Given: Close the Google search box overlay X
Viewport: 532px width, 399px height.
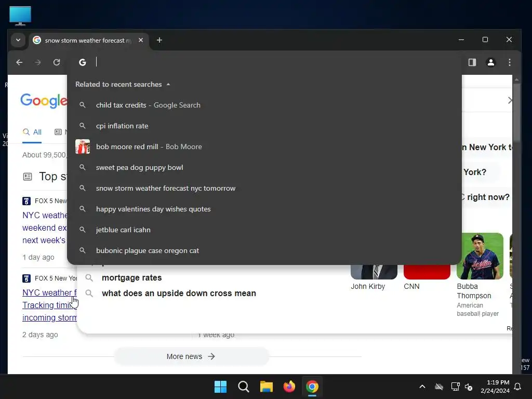Looking at the screenshot, I should [x=510, y=100].
